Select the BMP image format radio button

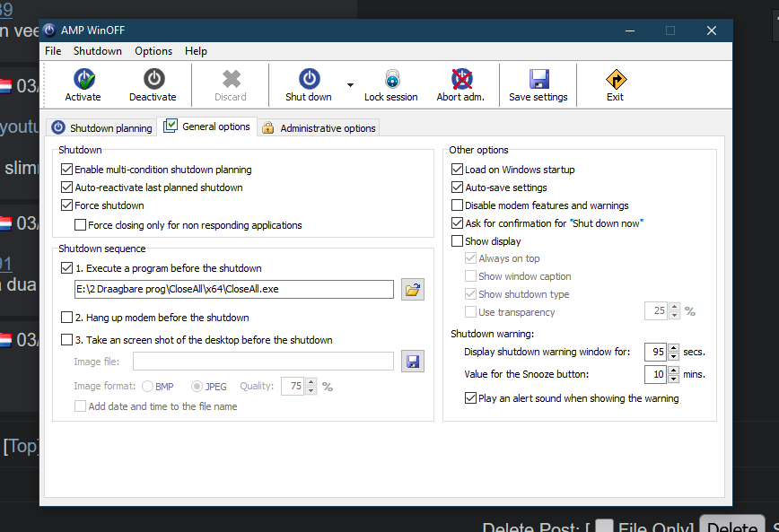[147, 386]
